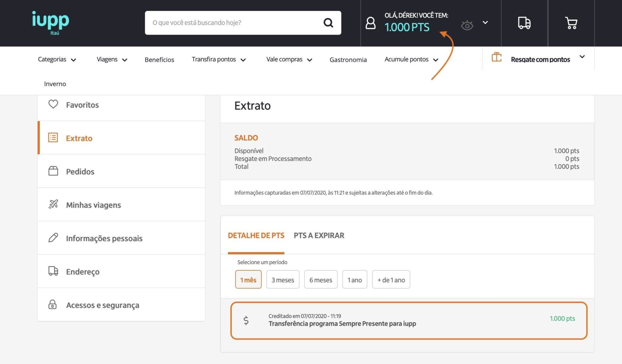Open the Benefícios menu item

click(159, 60)
